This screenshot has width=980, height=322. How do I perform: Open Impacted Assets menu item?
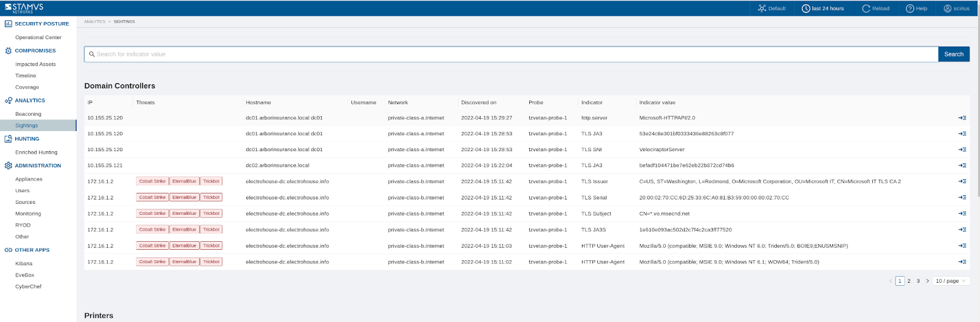pyautogui.click(x=36, y=64)
